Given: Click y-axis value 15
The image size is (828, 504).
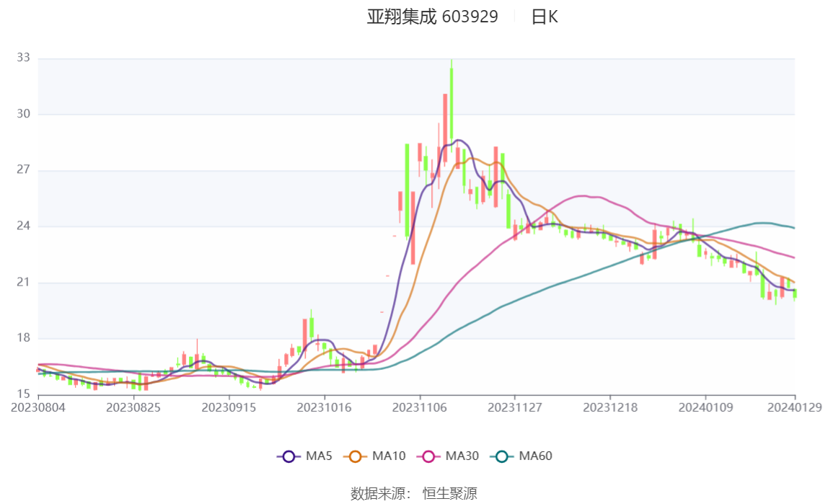Looking at the screenshot, I should click(23, 394).
